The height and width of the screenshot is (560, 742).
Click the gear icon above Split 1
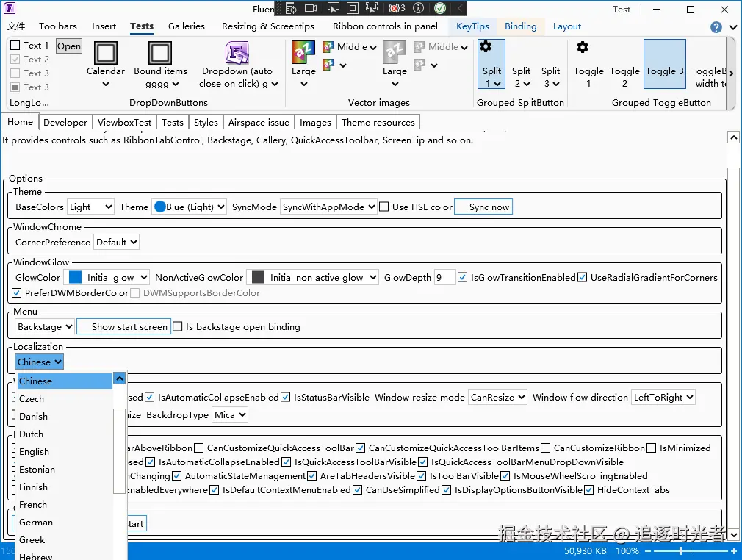486,47
